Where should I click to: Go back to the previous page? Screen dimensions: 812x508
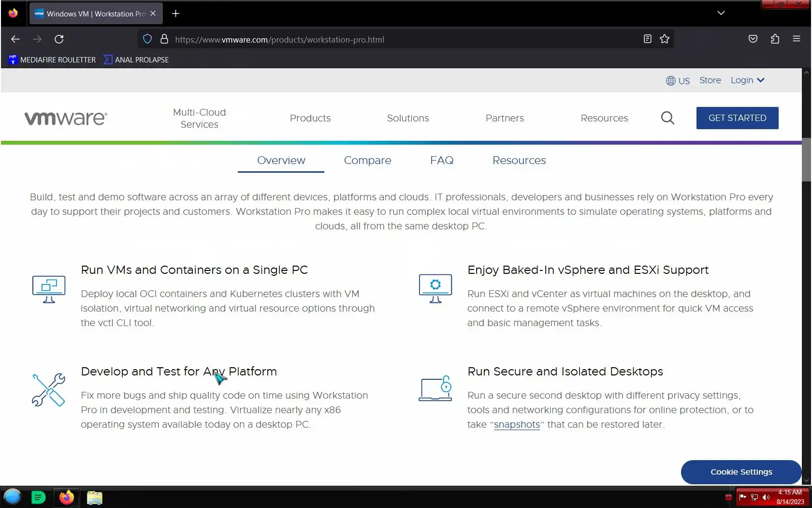[15, 39]
